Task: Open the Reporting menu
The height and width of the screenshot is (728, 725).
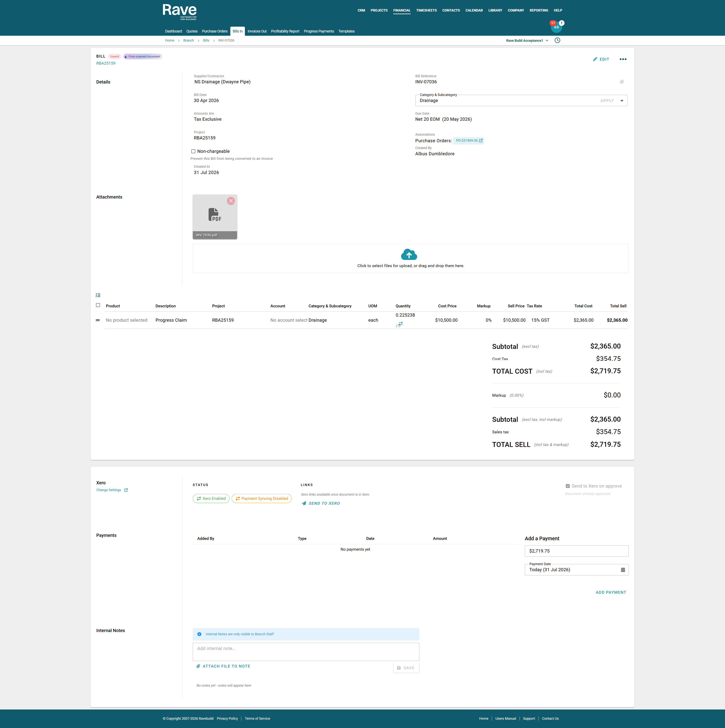Action: pyautogui.click(x=539, y=11)
